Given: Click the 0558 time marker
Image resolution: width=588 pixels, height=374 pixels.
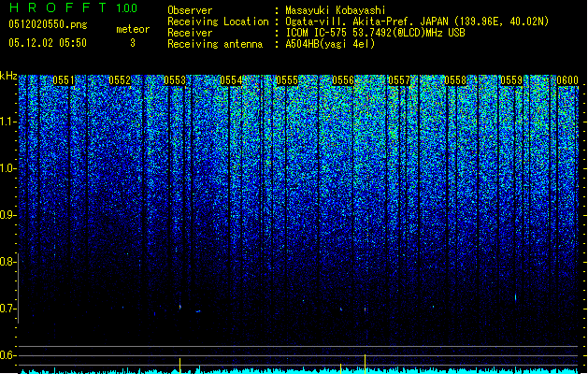Looking at the screenshot, I should (x=455, y=80).
